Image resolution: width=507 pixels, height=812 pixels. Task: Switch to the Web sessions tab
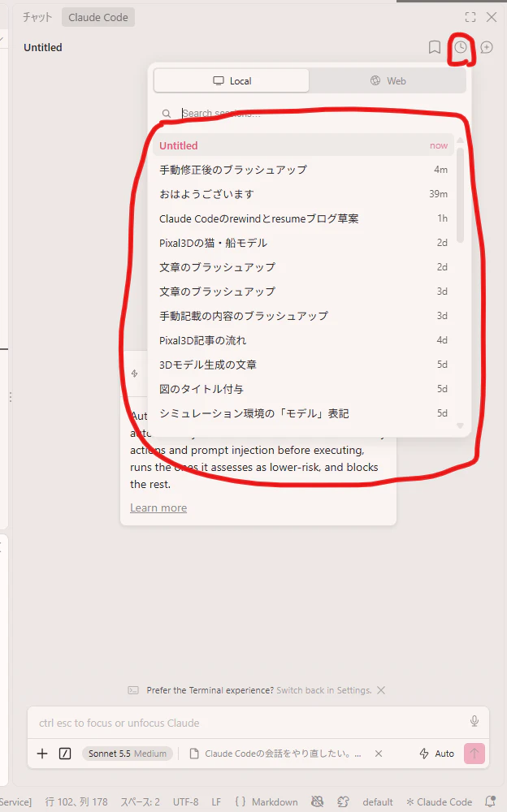(x=388, y=80)
